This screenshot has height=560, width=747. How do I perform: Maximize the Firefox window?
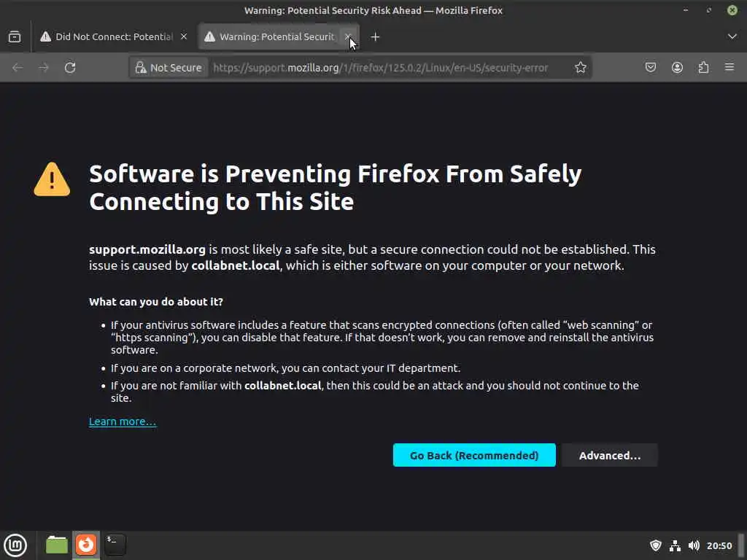(709, 10)
